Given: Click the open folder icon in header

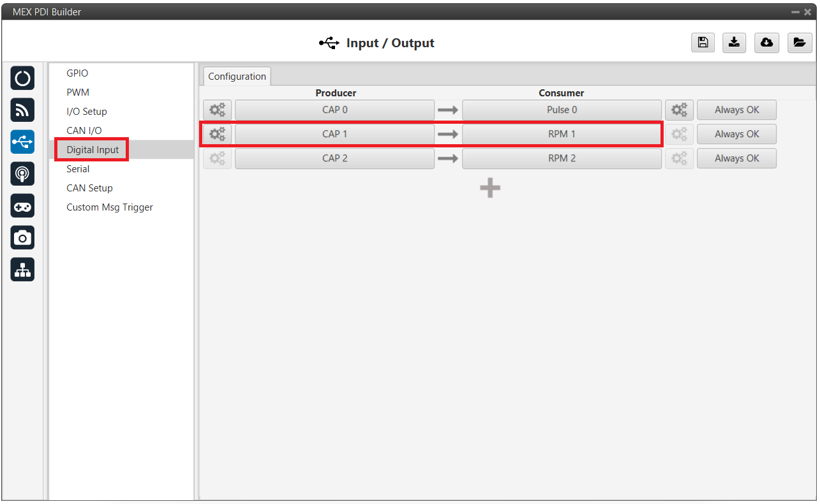Looking at the screenshot, I should [799, 43].
